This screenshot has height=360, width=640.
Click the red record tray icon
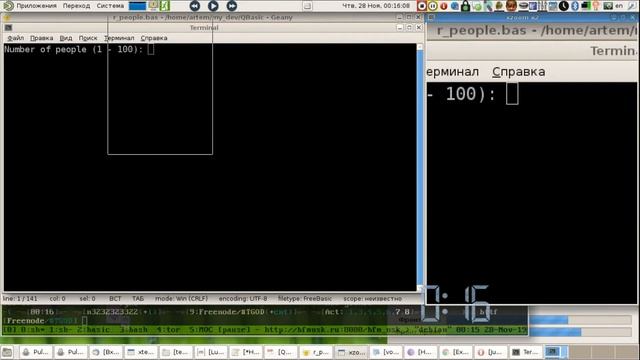422,6
